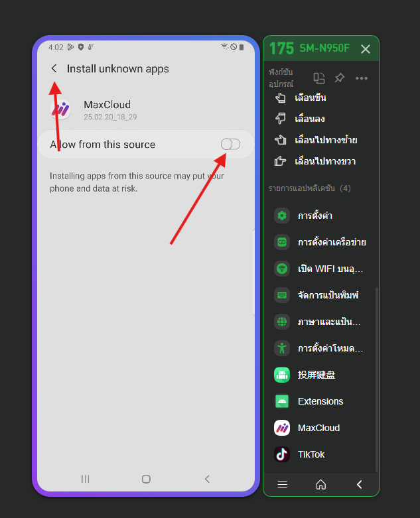Viewport: 420px width, 518px height.
Task: Go back using the Install unknown apps arrow
Action: coord(54,68)
